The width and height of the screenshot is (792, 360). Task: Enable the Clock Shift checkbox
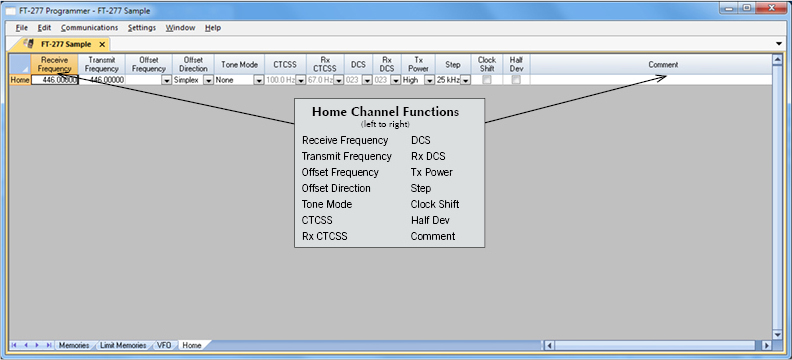487,80
